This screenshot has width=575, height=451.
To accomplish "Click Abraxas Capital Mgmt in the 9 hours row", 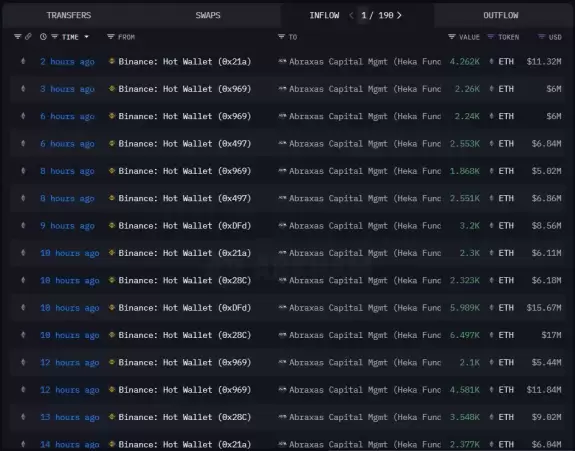I will click(x=365, y=226).
